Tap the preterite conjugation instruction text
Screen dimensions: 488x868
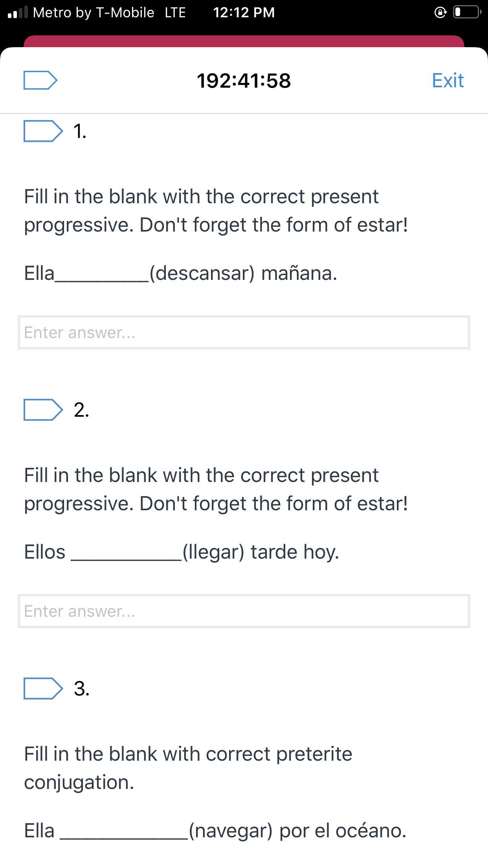pos(188,768)
